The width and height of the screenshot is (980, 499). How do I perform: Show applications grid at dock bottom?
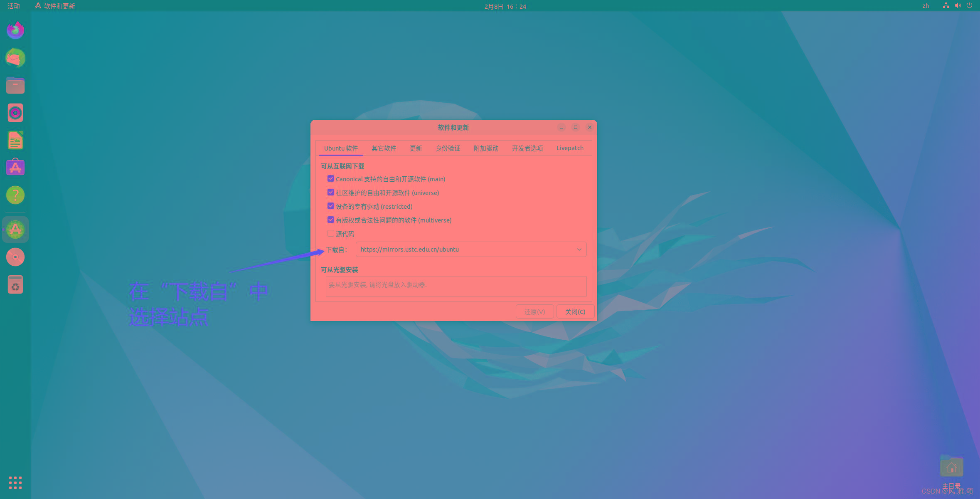pos(15,483)
